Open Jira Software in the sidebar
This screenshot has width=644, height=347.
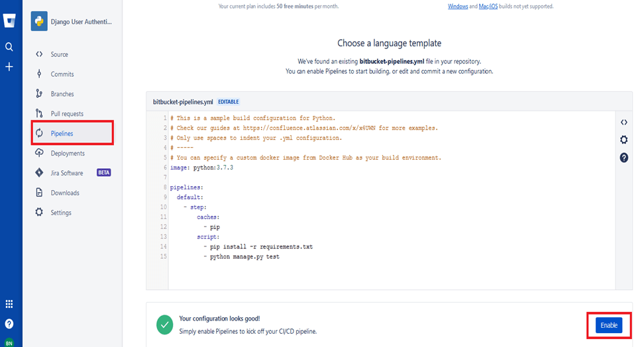[67, 173]
